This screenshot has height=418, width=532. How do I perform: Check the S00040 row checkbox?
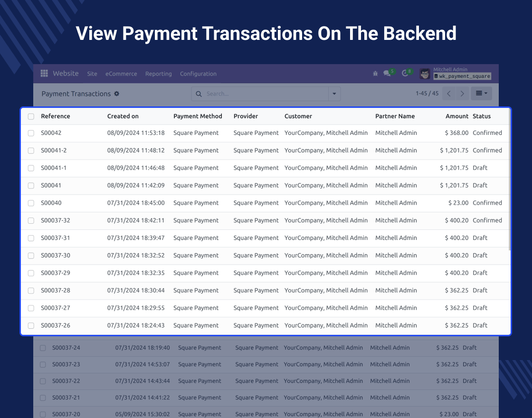(31, 203)
